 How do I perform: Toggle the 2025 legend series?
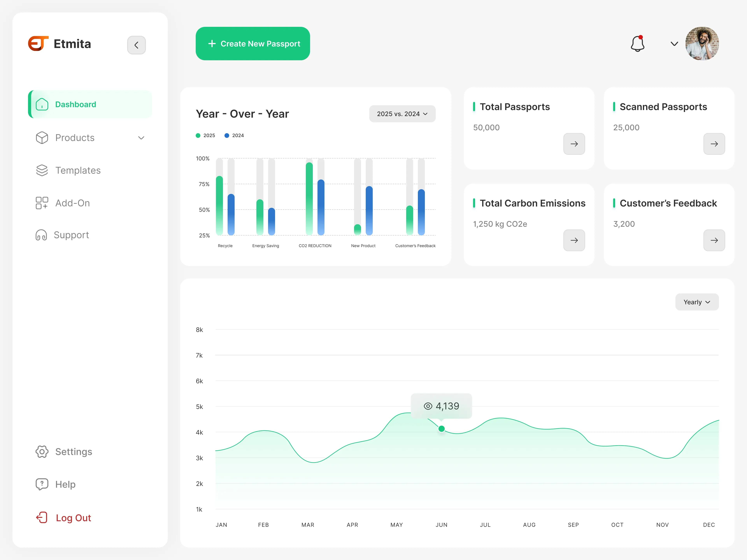click(205, 135)
